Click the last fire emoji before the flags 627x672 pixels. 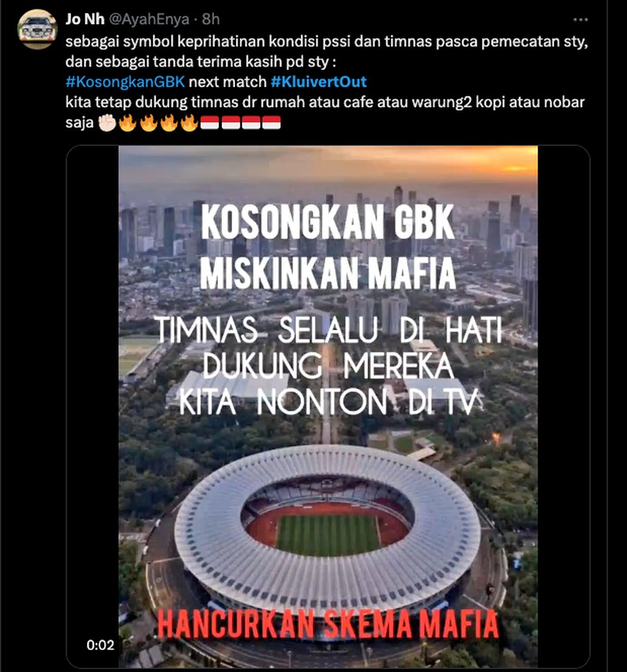[x=189, y=123]
